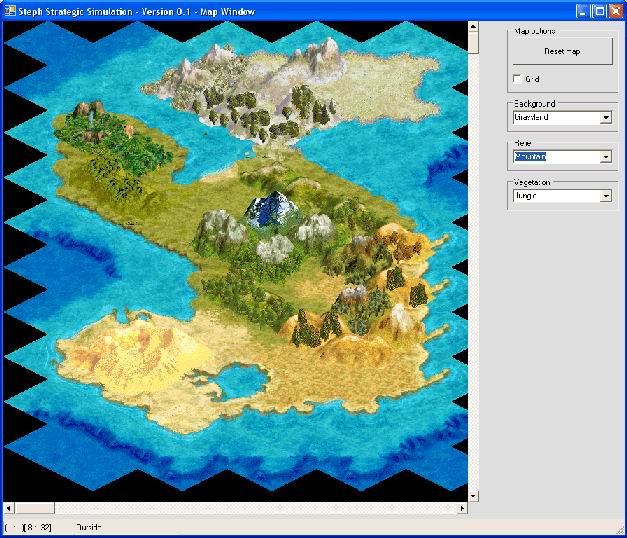This screenshot has height=538, width=627.
Task: Maximize the Map Window
Action: click(x=598, y=11)
